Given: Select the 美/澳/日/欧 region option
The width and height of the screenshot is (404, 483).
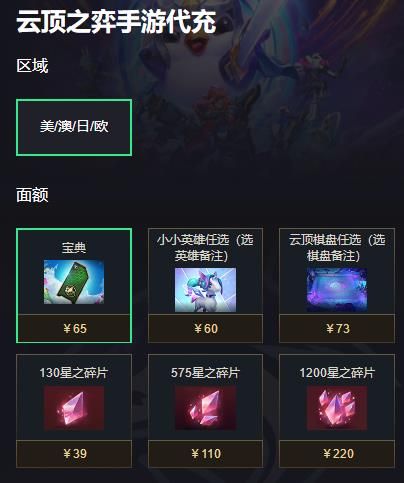Looking at the screenshot, I should (74, 127).
